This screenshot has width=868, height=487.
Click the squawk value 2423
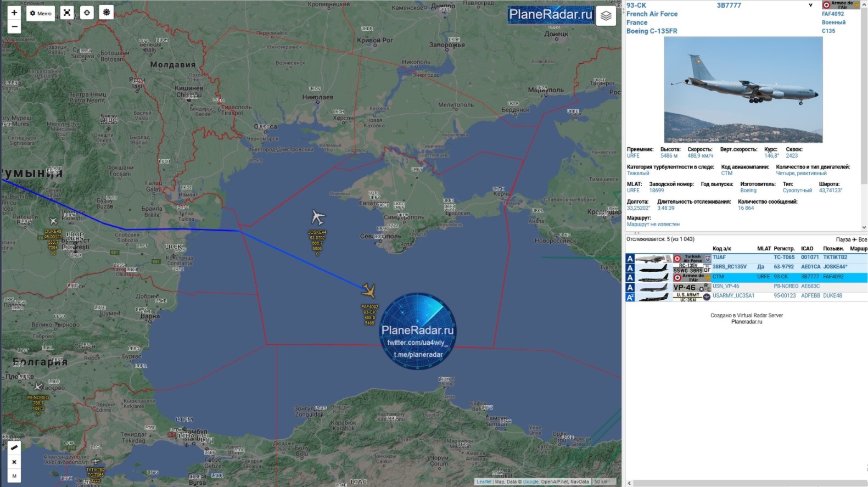point(792,156)
